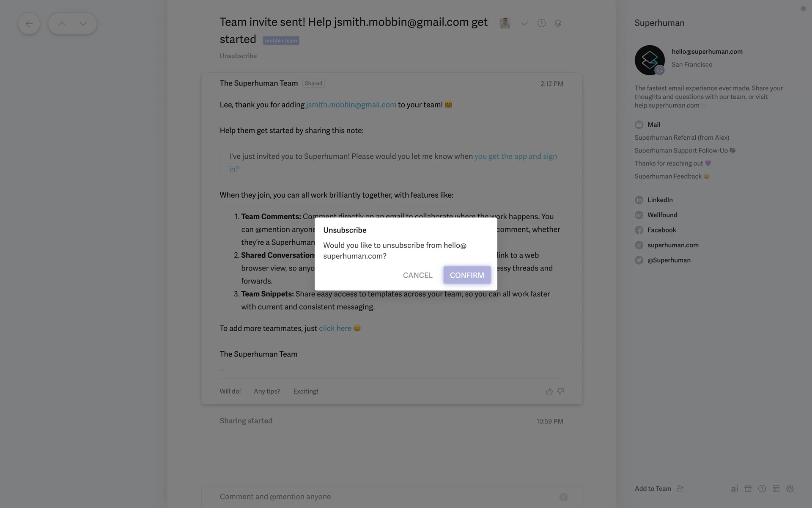Select the "Will do!" quick reply
The width and height of the screenshot is (812, 508).
[x=230, y=392]
